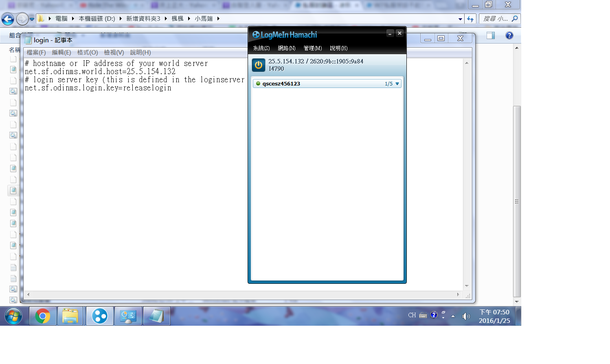
Task: Expand the arrow after 楓楓 breadcrumb
Action: pyautogui.click(x=189, y=19)
